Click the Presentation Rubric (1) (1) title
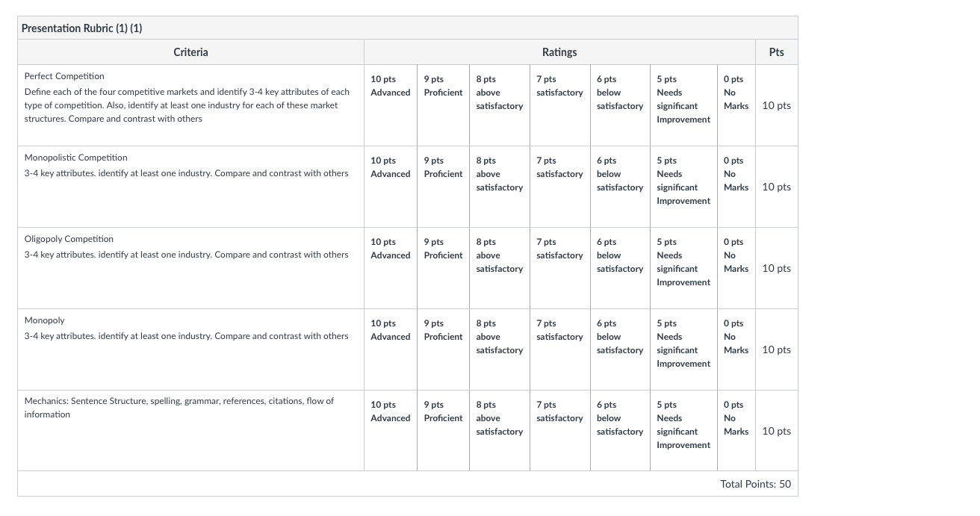 click(82, 28)
